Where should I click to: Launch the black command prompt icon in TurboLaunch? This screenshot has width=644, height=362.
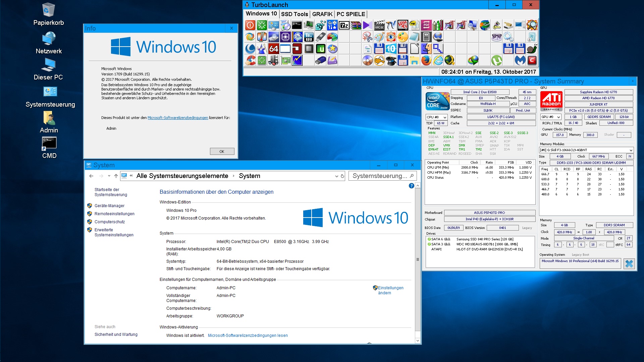297,25
